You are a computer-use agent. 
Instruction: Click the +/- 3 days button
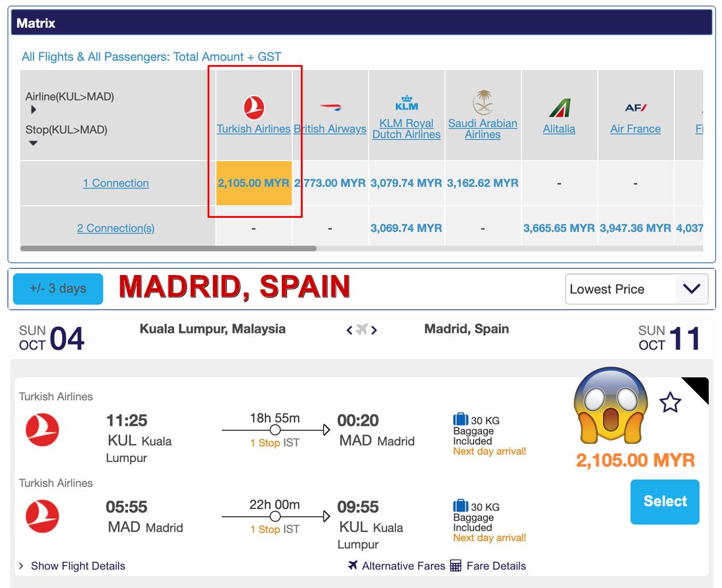[58, 288]
